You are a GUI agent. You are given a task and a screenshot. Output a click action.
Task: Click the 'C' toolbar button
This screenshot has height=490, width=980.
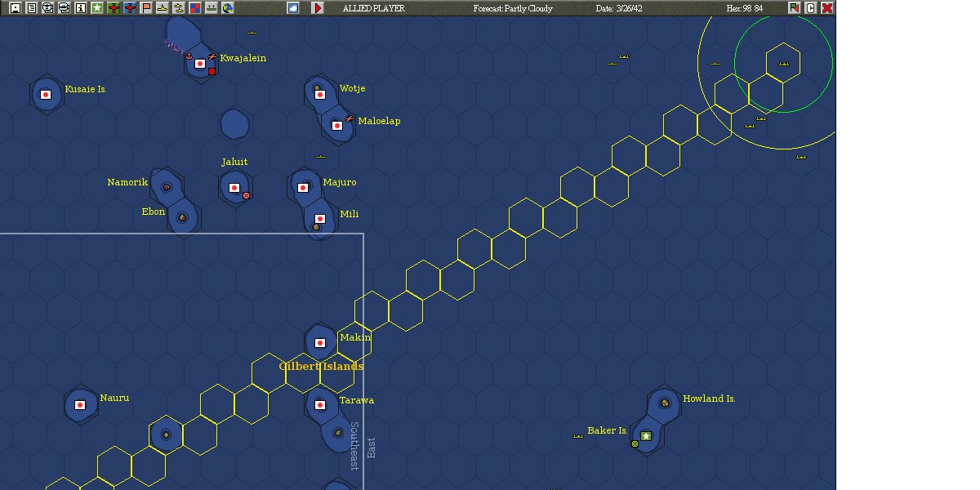click(810, 7)
